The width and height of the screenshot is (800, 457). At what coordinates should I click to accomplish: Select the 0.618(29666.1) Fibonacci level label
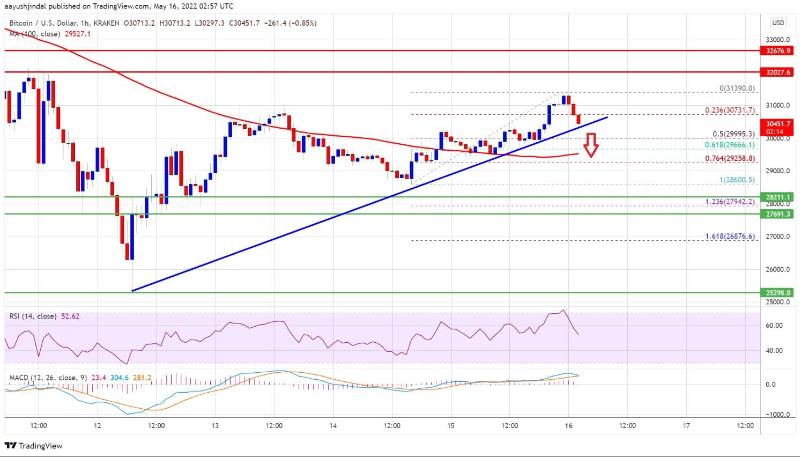tap(730, 145)
